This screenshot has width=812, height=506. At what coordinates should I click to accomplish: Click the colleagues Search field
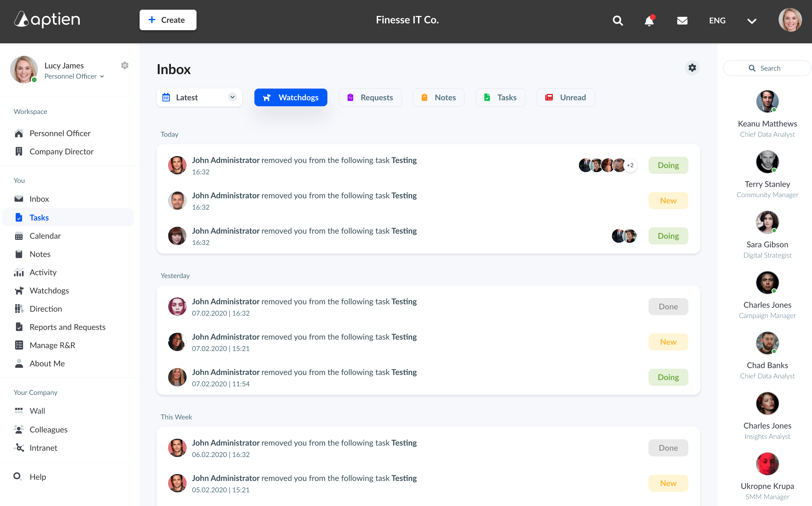tap(767, 68)
